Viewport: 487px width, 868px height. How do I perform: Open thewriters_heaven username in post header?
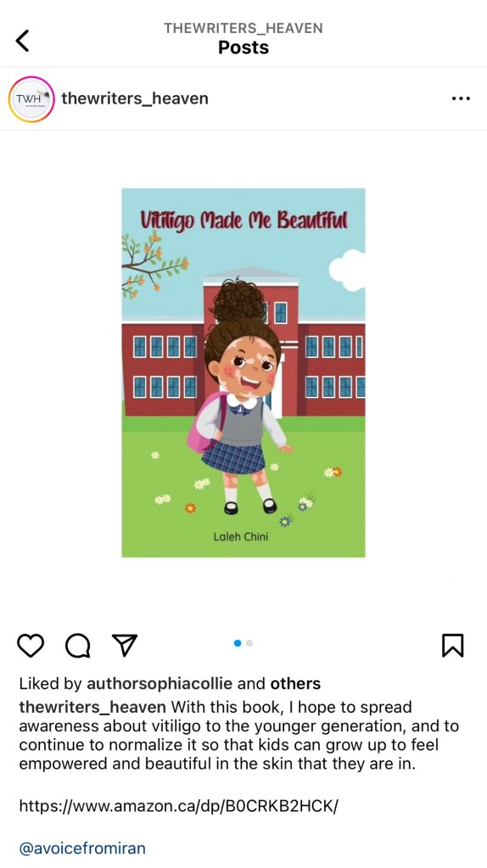pos(135,98)
